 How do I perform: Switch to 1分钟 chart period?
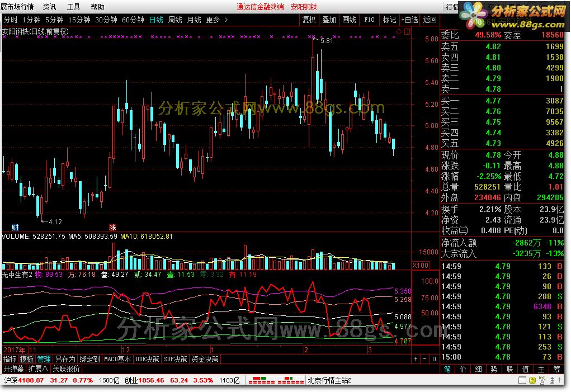31,20
